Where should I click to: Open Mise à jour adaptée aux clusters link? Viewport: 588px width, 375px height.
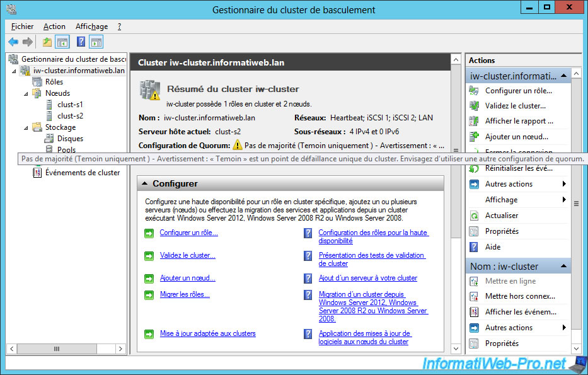click(x=208, y=333)
